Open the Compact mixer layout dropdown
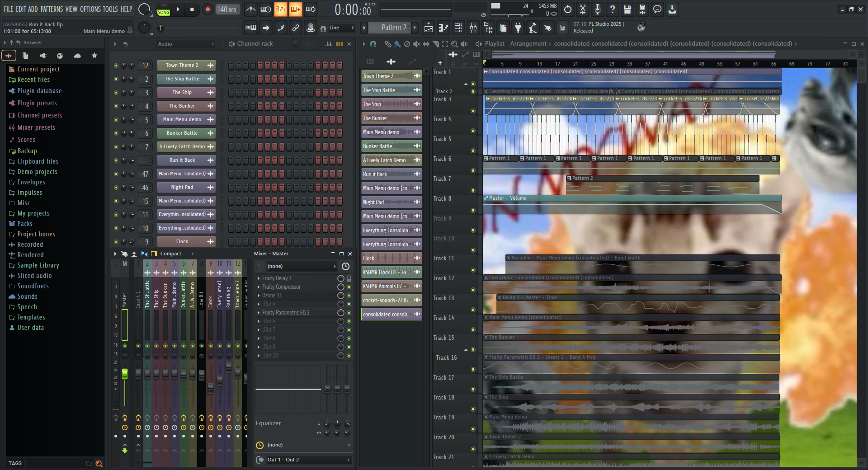 point(176,254)
